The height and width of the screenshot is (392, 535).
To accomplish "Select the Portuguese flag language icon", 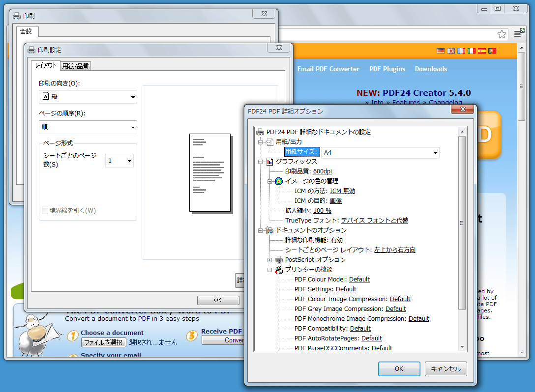I will point(492,51).
